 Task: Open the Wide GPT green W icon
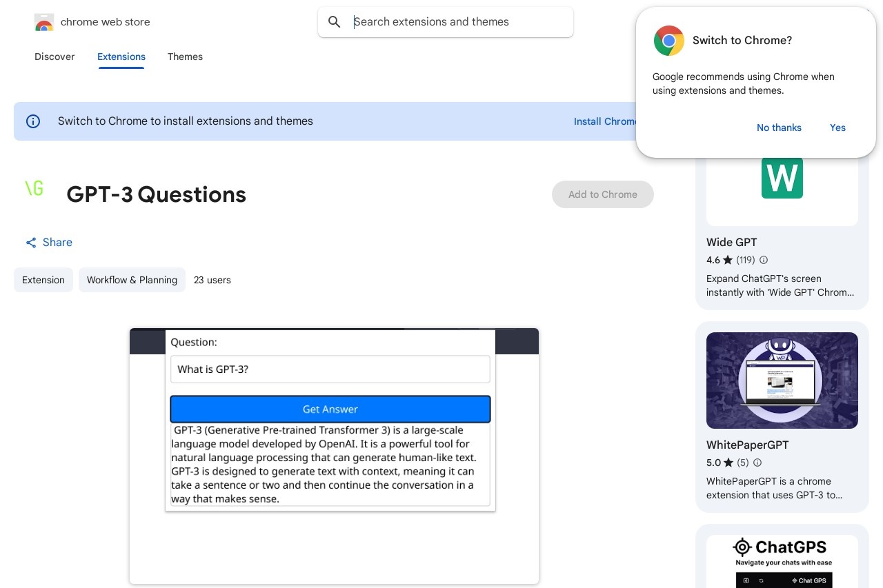pyautogui.click(x=782, y=178)
